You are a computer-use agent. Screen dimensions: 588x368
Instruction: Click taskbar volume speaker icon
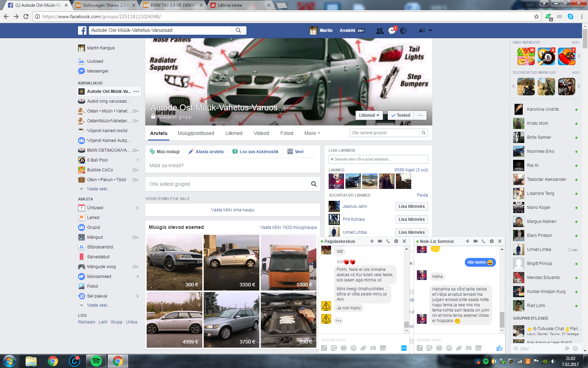pos(553,361)
